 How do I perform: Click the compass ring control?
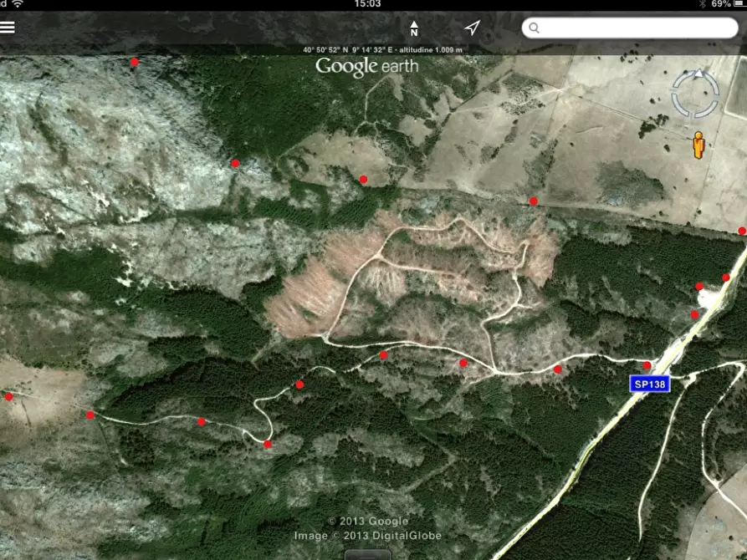[x=694, y=94]
